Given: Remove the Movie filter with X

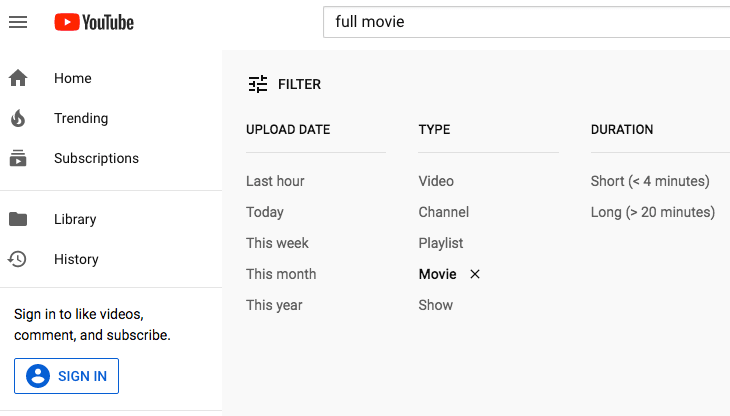Looking at the screenshot, I should (475, 274).
